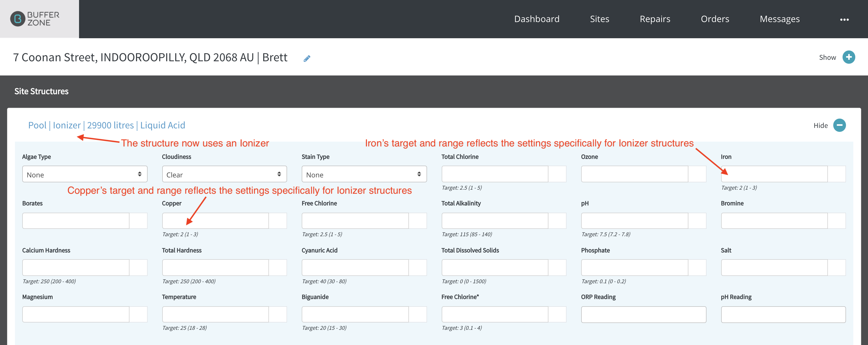
Task: Focus the Salt input field
Action: point(774,267)
